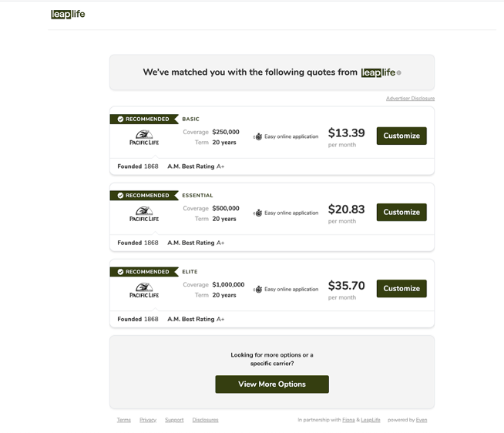Click the info dot beside leaplife heading

pyautogui.click(x=399, y=72)
